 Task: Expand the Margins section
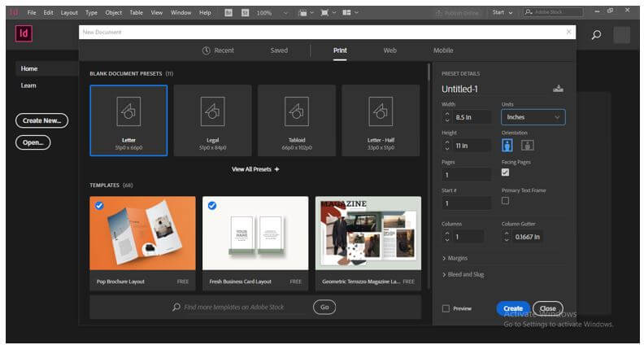click(x=455, y=258)
